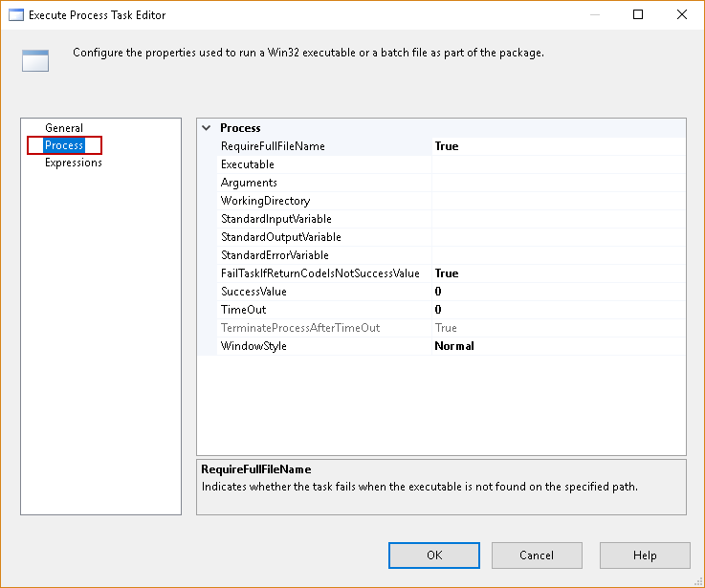Click the TimeOut value field
Image resolution: width=705 pixels, height=588 pixels.
pyautogui.click(x=558, y=310)
